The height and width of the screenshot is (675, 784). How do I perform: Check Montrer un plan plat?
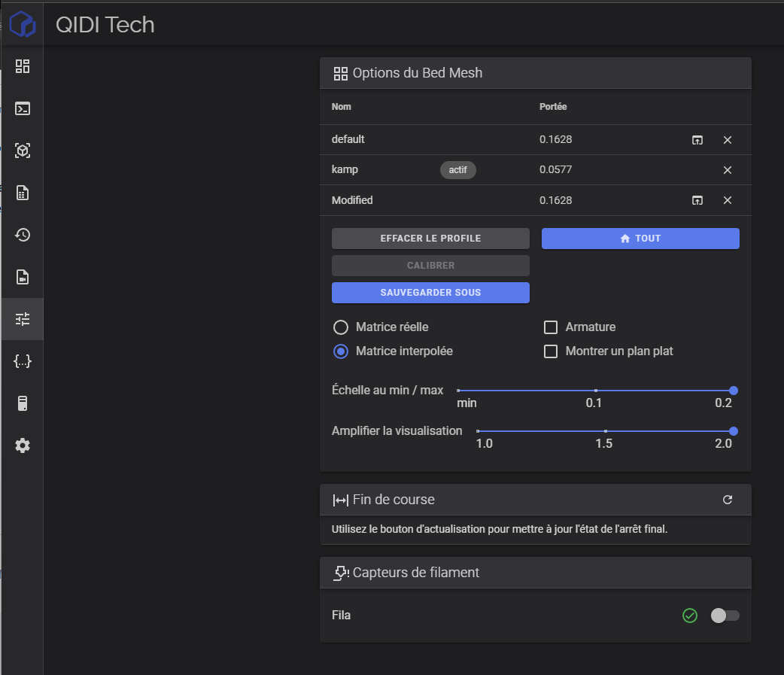pyautogui.click(x=551, y=351)
